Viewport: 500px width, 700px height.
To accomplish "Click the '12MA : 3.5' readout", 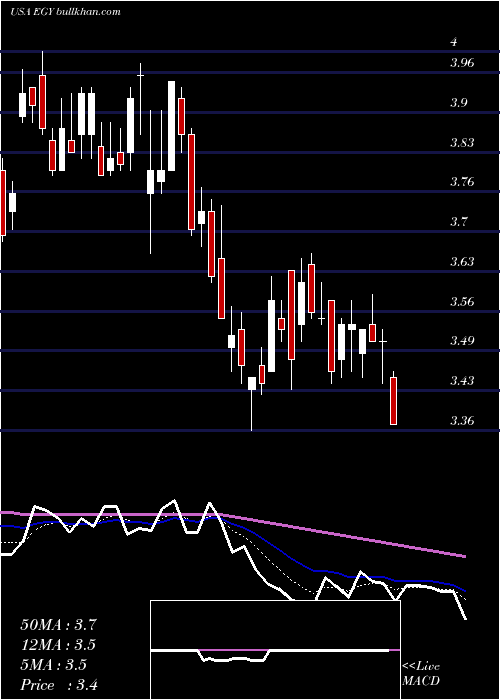I will (58, 645).
